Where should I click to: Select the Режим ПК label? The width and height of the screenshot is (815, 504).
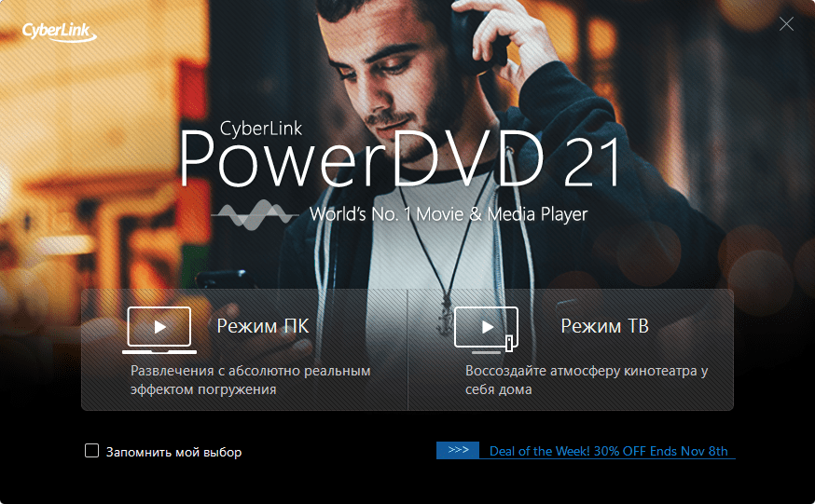click(x=262, y=326)
